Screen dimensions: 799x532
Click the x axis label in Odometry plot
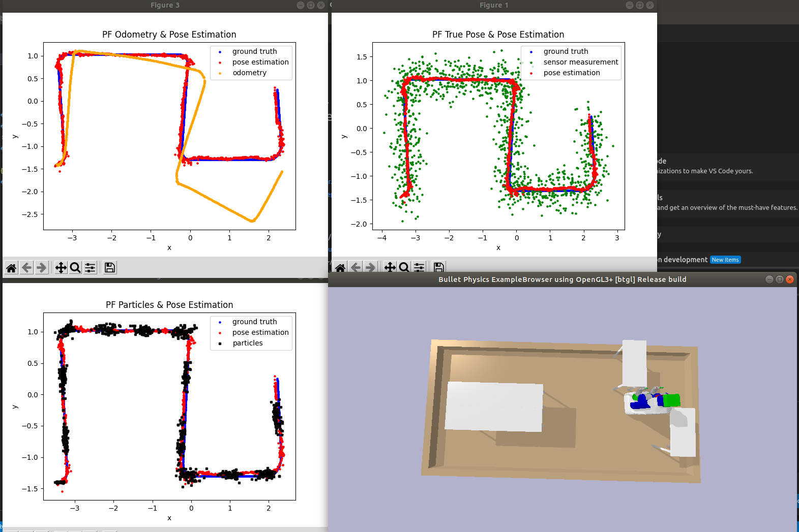point(169,248)
